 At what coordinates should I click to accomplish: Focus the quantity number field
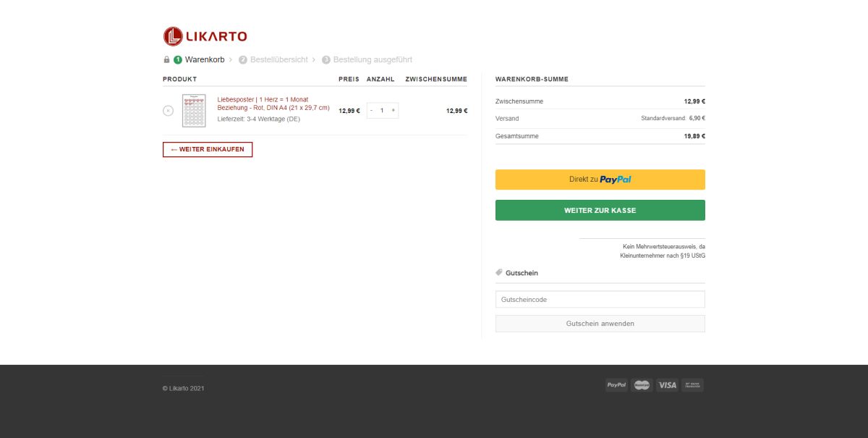(x=383, y=111)
